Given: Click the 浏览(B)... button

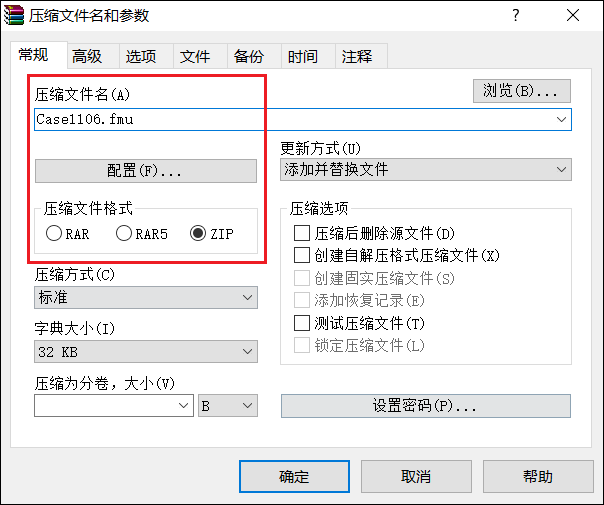Looking at the screenshot, I should pyautogui.click(x=521, y=91).
